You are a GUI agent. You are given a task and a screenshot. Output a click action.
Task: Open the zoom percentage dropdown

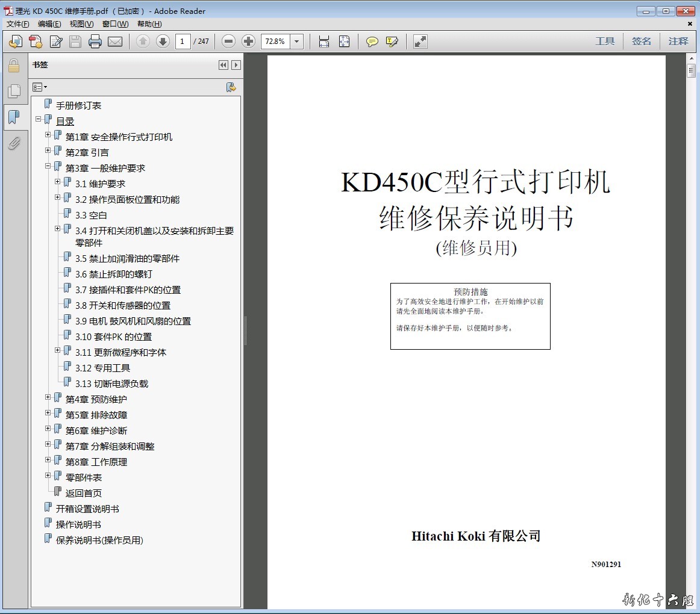[297, 42]
